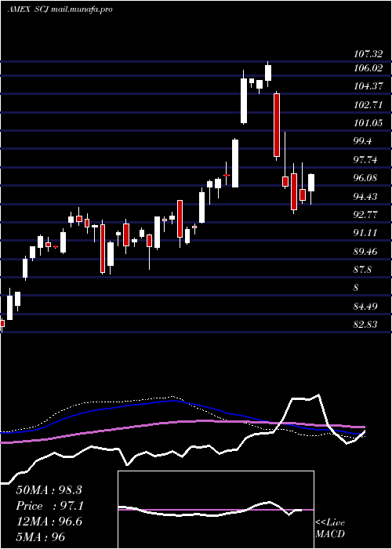Click the 'Price : 97.1' readout
This screenshot has width=392, height=549.
click(x=49, y=506)
